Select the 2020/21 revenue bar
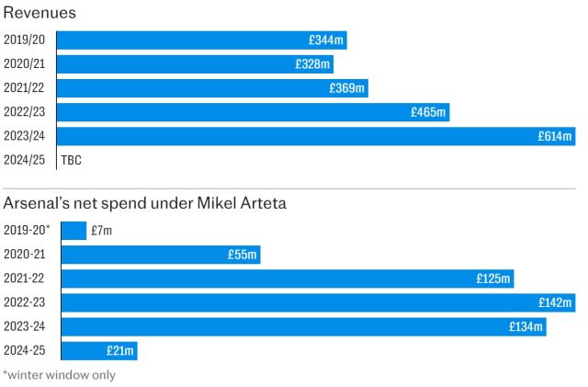This screenshot has height=387, width=588. click(195, 64)
